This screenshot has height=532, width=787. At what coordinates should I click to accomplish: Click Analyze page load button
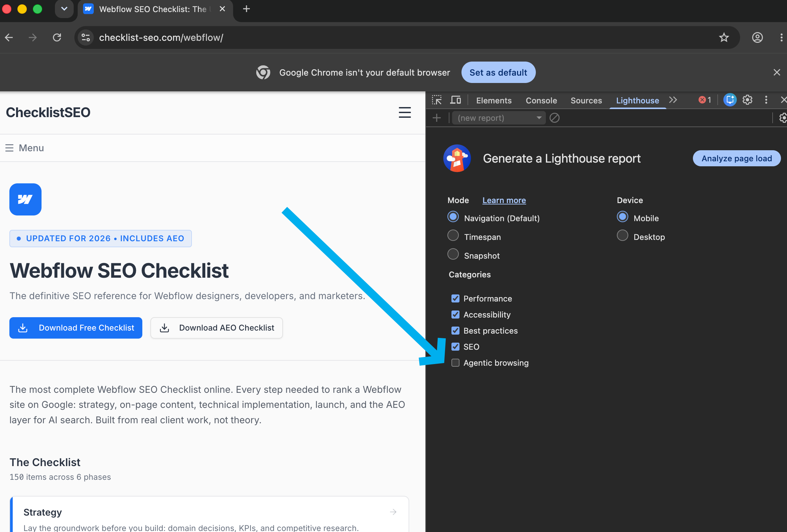point(736,158)
